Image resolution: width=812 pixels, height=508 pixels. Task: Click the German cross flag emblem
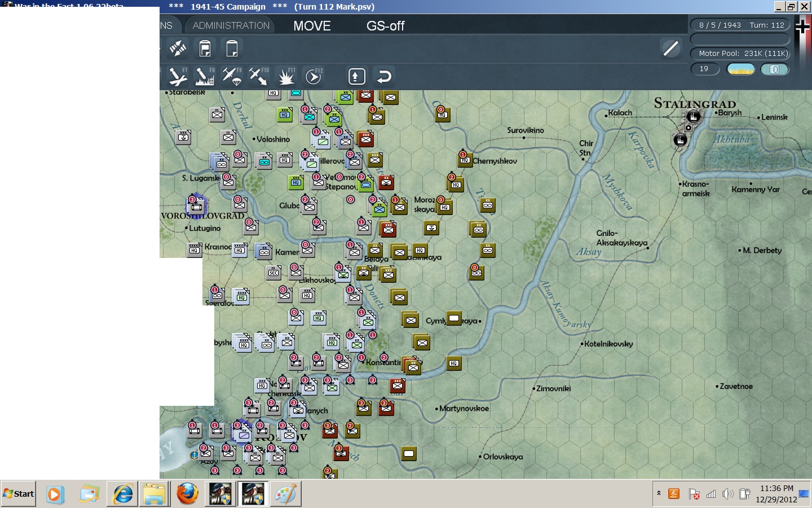pos(802,27)
